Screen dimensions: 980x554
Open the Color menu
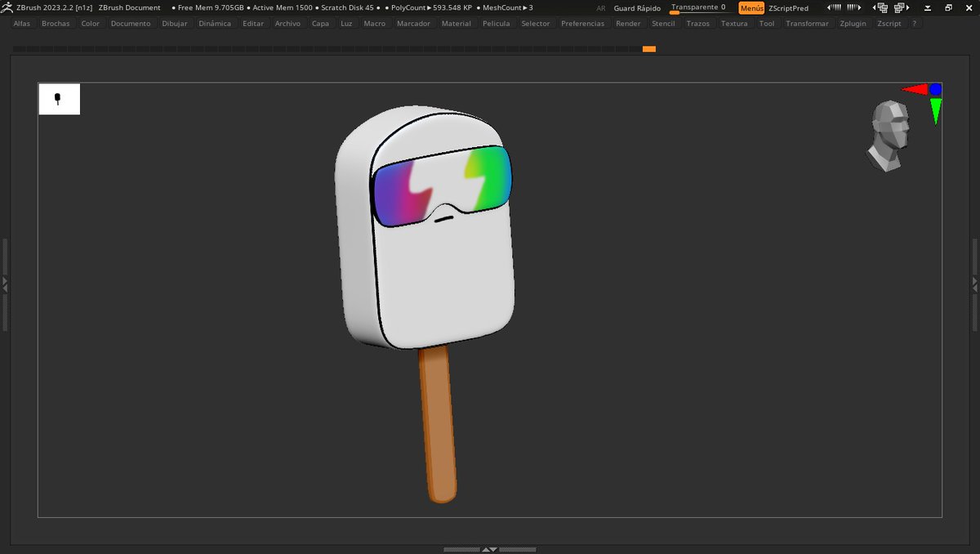click(91, 24)
